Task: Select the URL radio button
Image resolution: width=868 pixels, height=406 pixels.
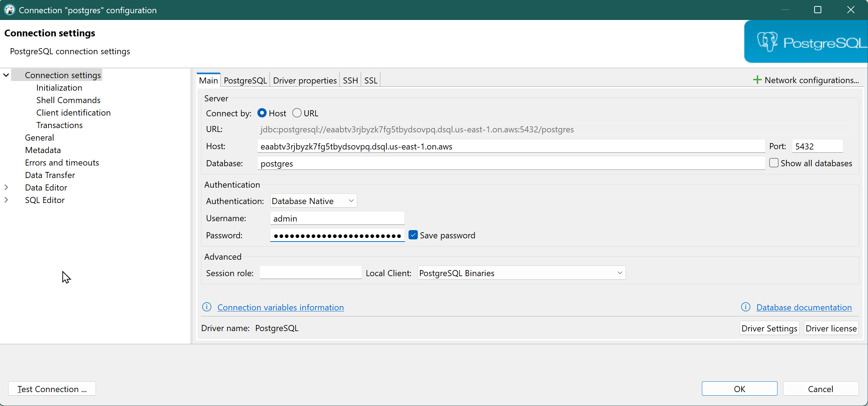Action: [x=297, y=113]
